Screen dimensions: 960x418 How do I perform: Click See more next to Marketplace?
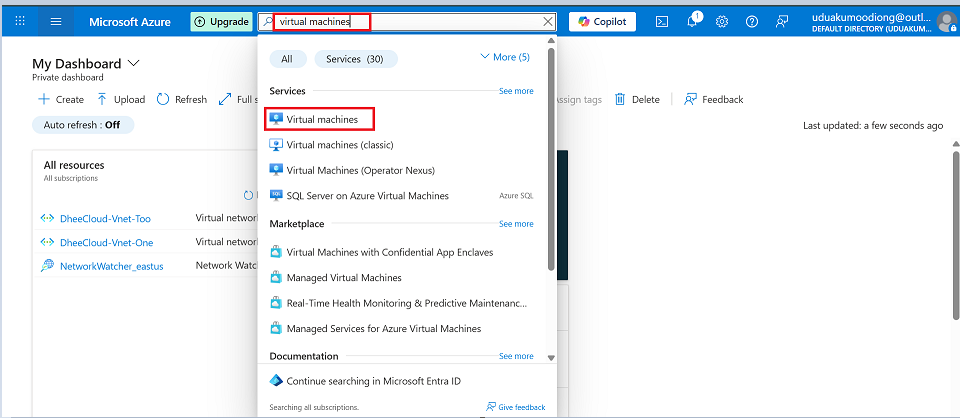coord(516,224)
